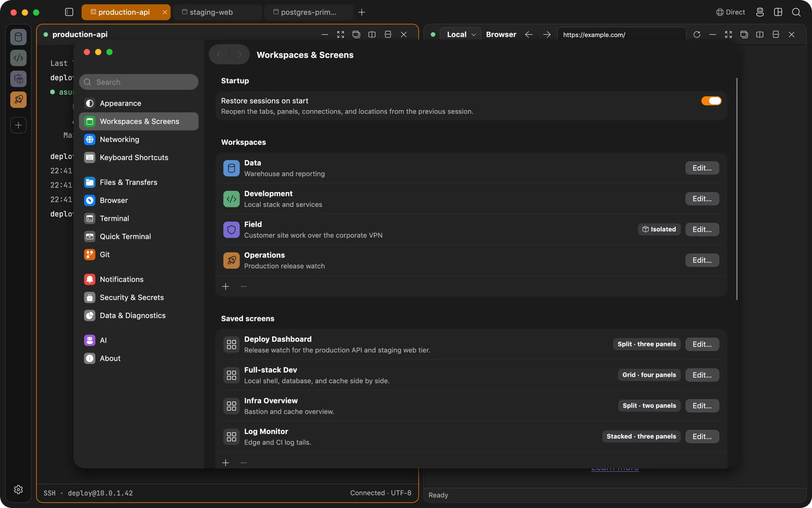This screenshot has height=508, width=812.
Task: Reload the browser page
Action: pyautogui.click(x=697, y=35)
